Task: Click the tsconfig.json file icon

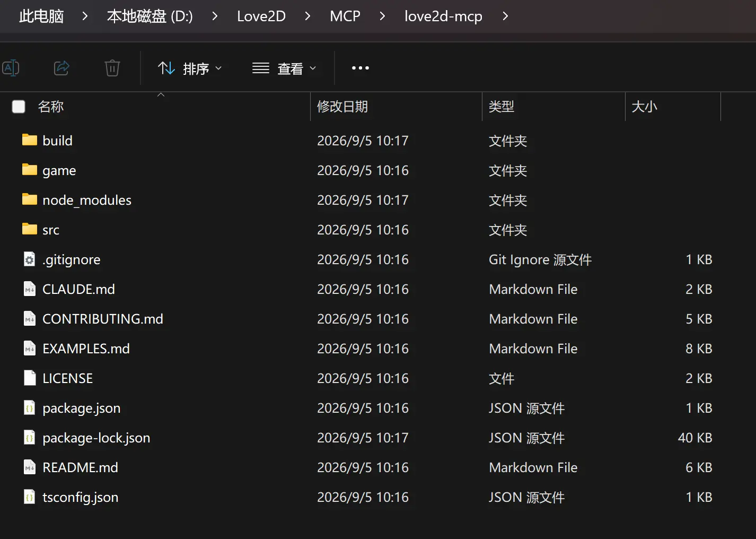Action: [x=30, y=497]
